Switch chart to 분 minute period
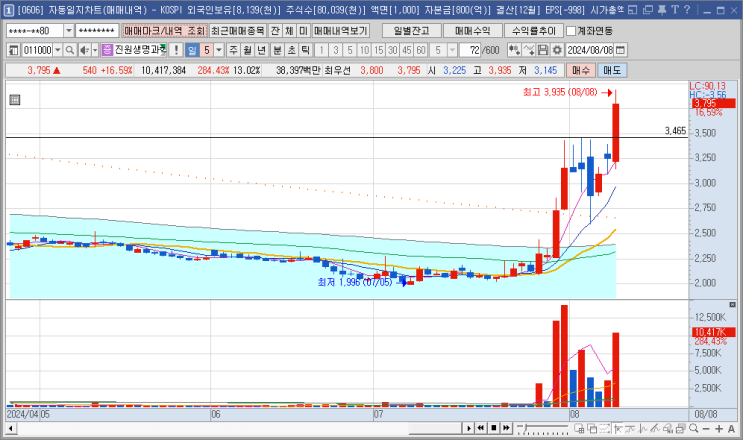Screen dimensions: 743x440 (277, 50)
